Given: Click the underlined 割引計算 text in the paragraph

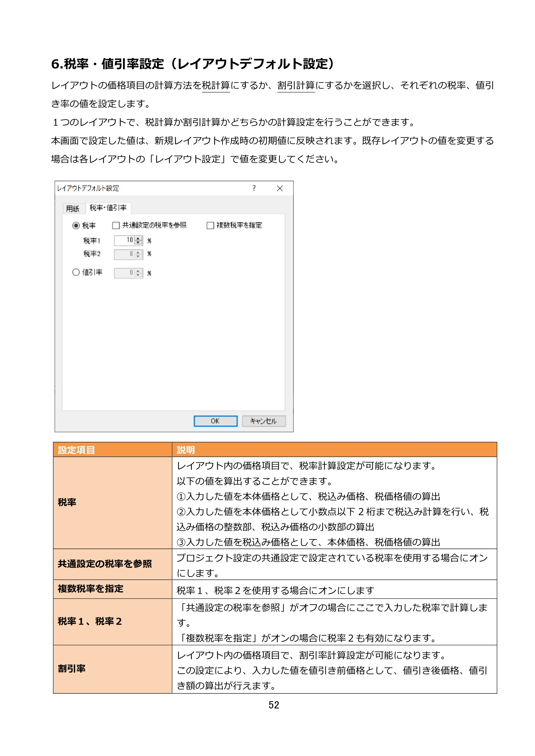Looking at the screenshot, I should pyautogui.click(x=296, y=86).
